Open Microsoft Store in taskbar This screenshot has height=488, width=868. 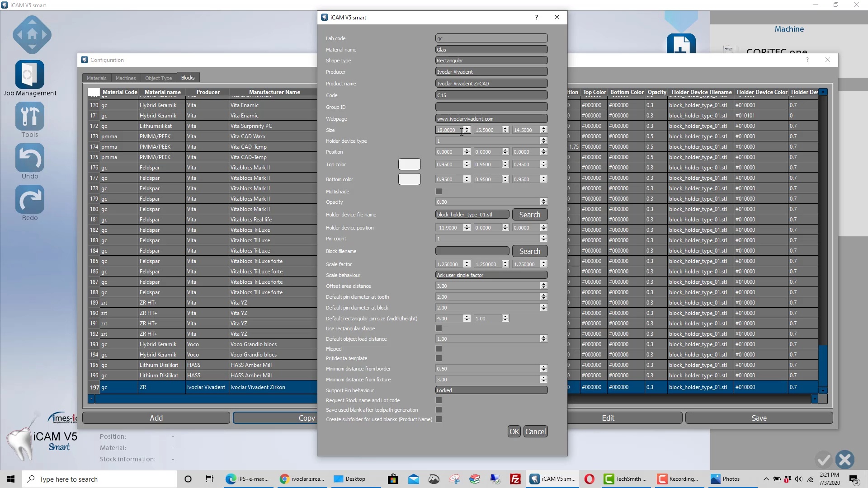(393, 479)
